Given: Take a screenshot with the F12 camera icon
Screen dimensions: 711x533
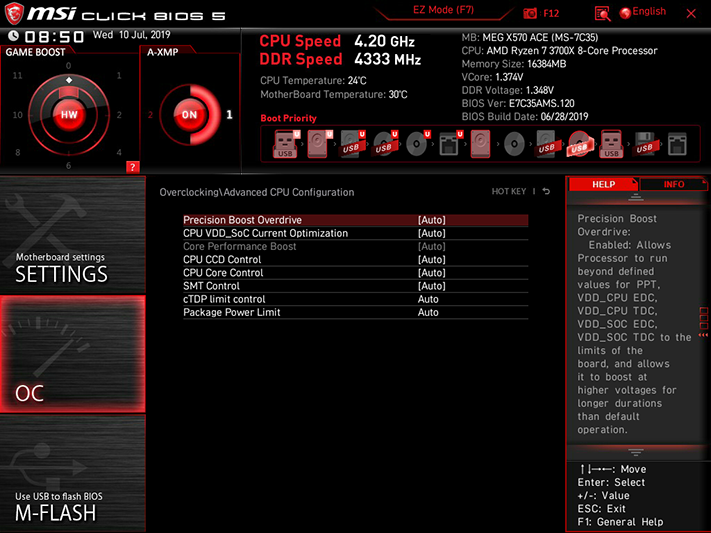Looking at the screenshot, I should point(530,14).
